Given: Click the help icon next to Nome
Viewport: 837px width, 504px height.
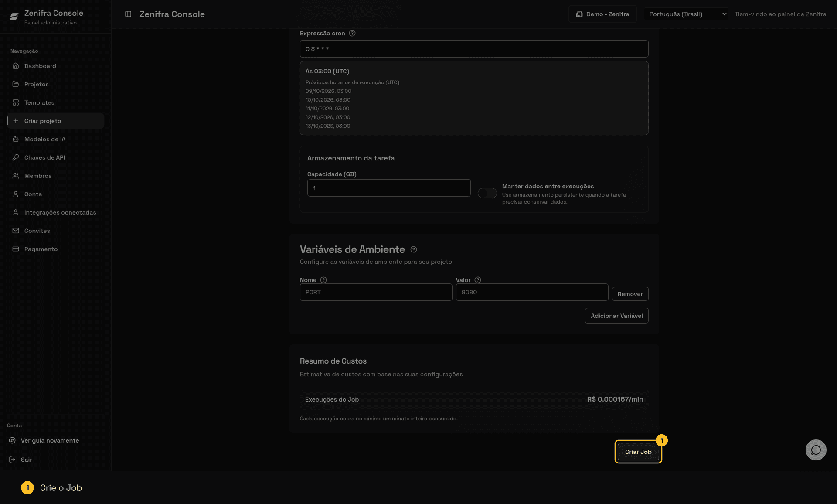Looking at the screenshot, I should (x=323, y=280).
